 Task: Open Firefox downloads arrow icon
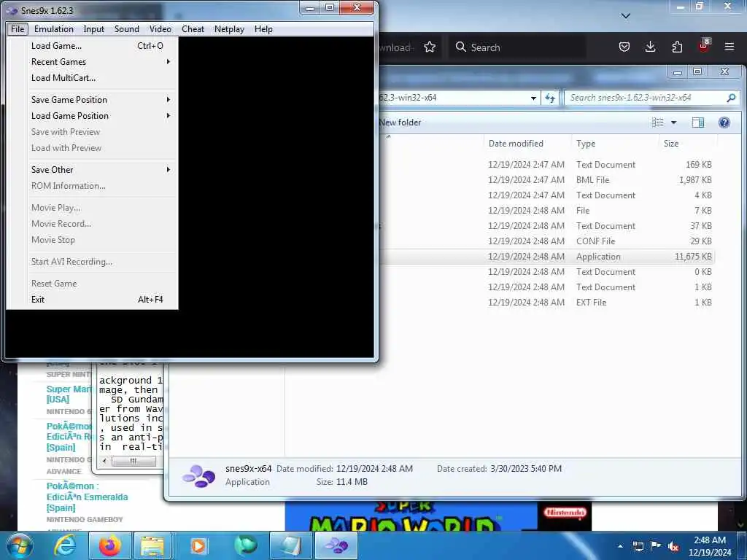[x=650, y=47]
